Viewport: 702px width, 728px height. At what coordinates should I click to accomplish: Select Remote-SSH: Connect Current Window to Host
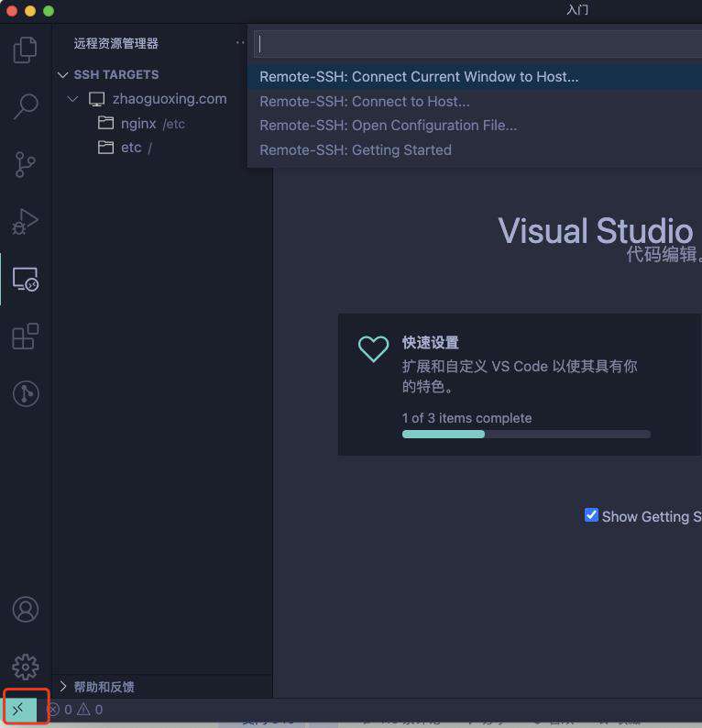pos(474,77)
